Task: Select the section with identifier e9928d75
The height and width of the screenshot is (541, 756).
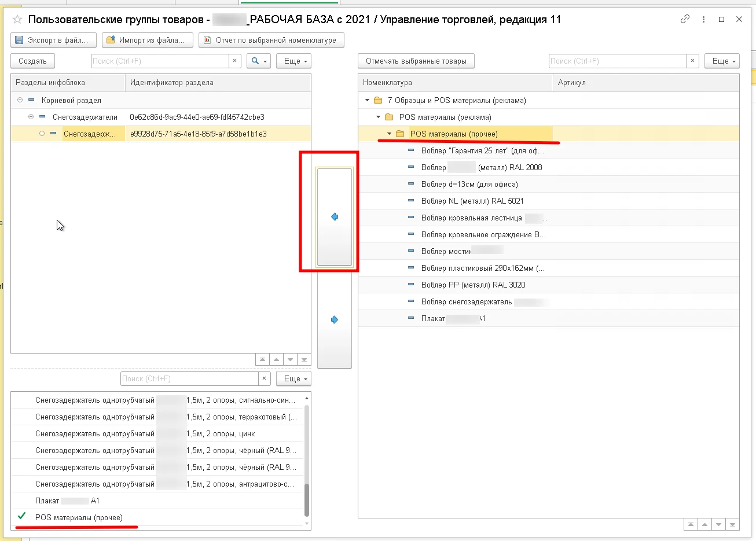Action: (161, 134)
